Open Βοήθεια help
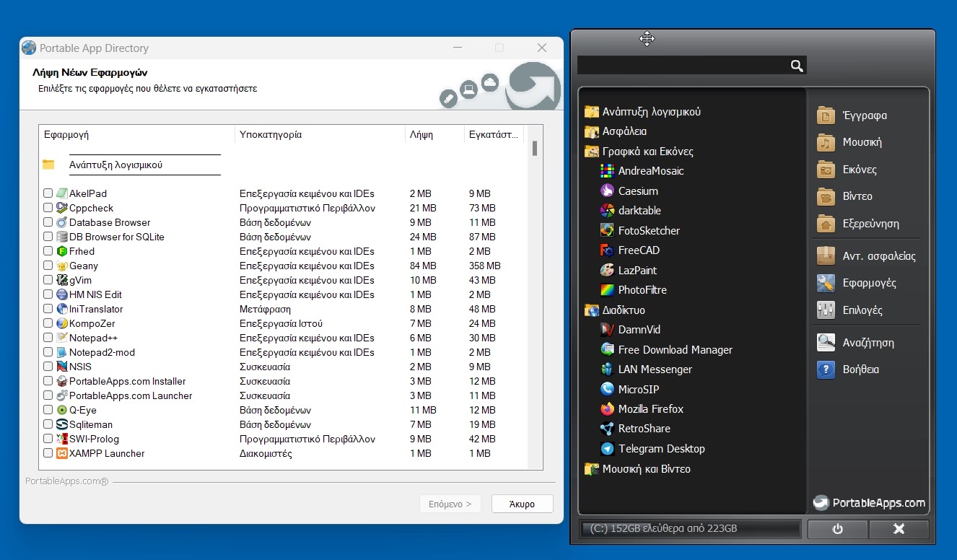The width and height of the screenshot is (957, 560). pos(848,369)
